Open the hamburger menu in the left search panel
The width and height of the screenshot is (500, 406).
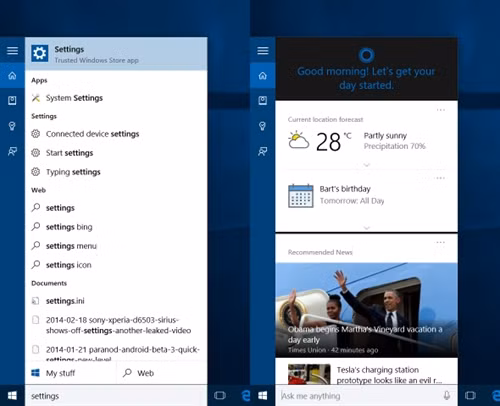pyautogui.click(x=12, y=50)
